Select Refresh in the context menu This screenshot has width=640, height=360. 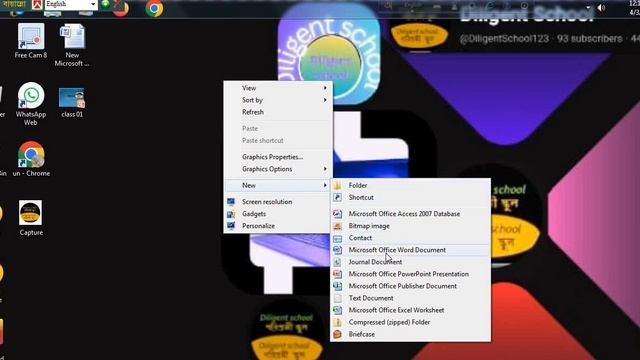click(278, 112)
